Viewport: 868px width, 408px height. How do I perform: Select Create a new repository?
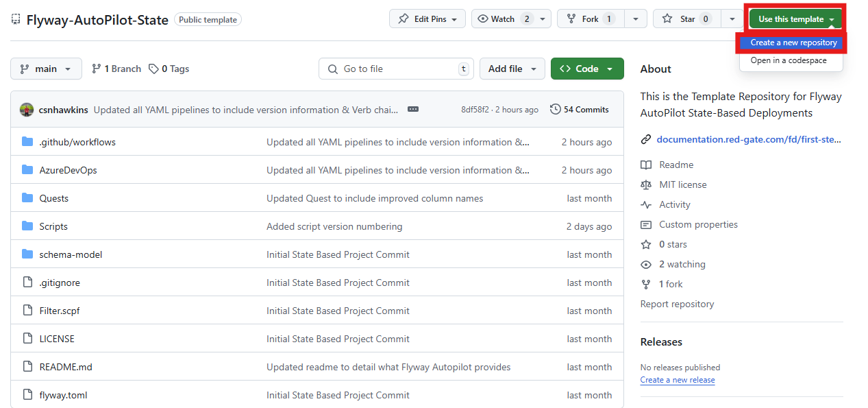[793, 43]
